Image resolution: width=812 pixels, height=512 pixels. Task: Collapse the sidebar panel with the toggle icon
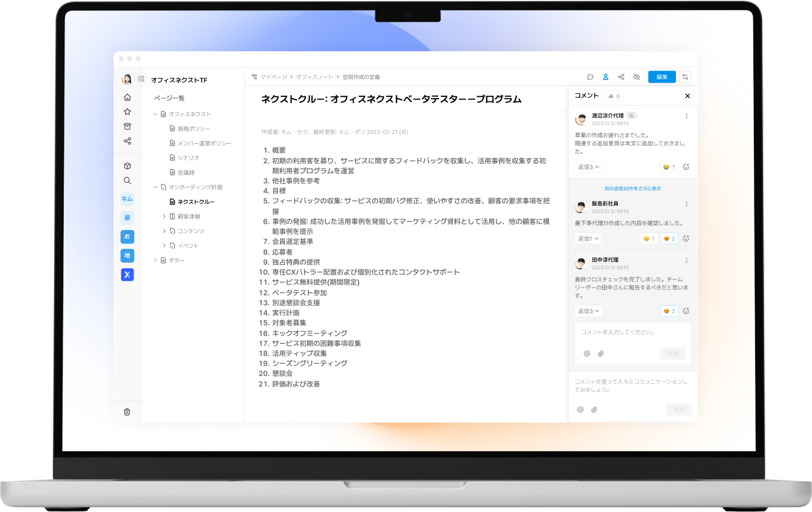(x=141, y=79)
